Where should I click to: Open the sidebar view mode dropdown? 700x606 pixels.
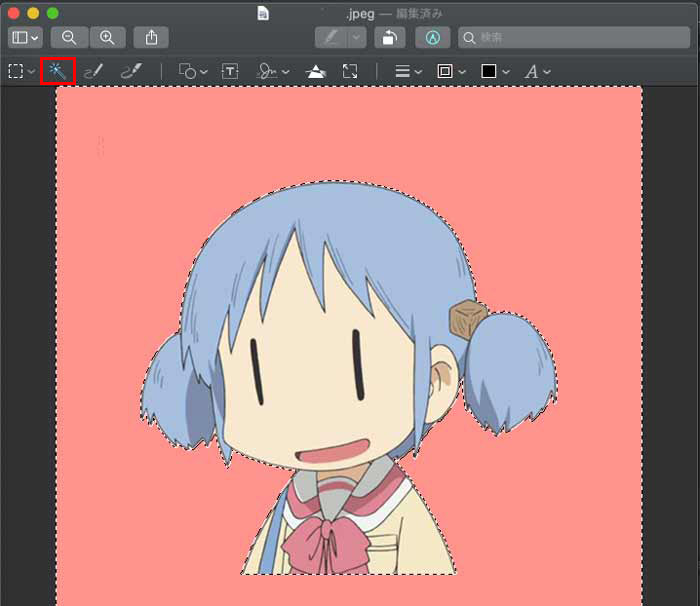tap(25, 37)
